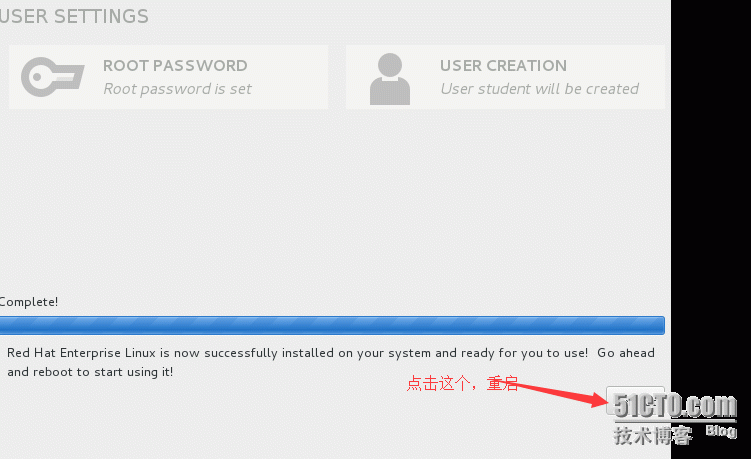Click the 'Red Hat Enterprise Linux' words
This screenshot has width=751, height=459.
tap(81, 353)
